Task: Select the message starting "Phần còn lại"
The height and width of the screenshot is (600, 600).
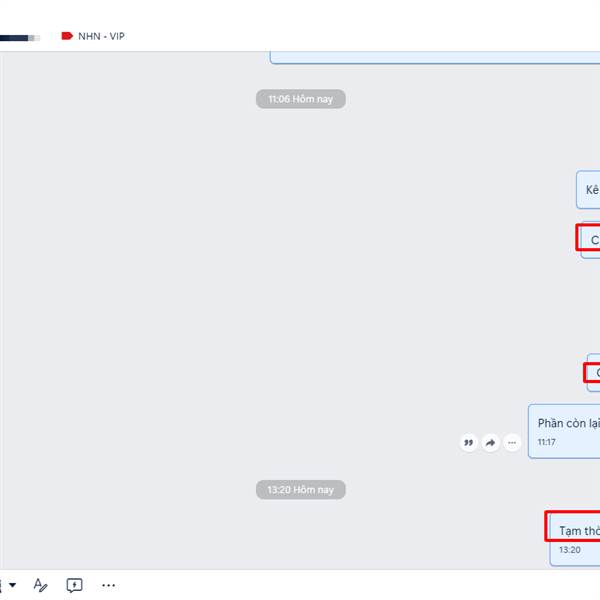Action: 564,431
